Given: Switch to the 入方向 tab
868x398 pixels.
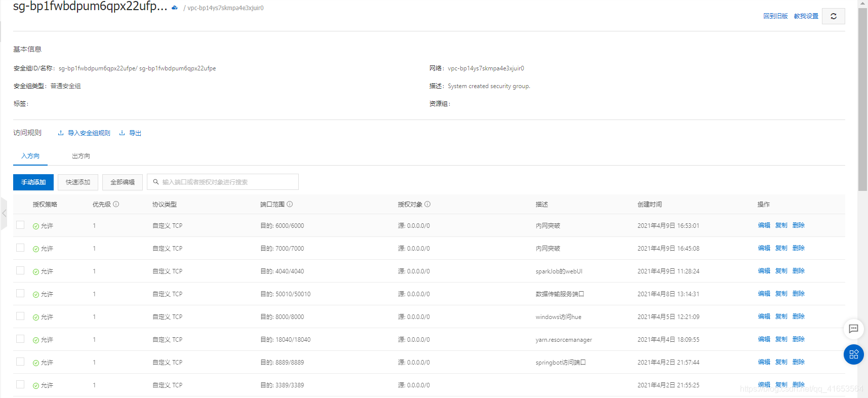Looking at the screenshot, I should [30, 156].
